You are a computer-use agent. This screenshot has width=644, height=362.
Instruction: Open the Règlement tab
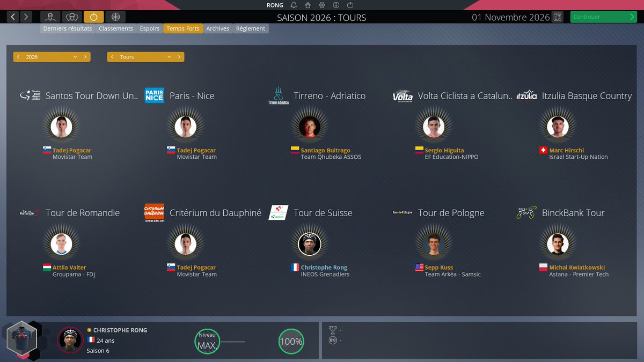[x=251, y=28]
